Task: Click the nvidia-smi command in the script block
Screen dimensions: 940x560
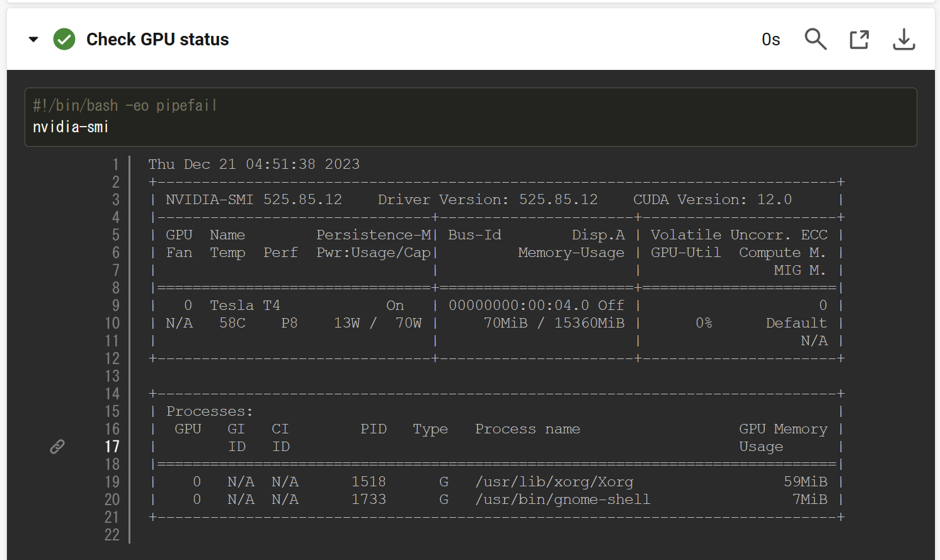Action: [70, 127]
